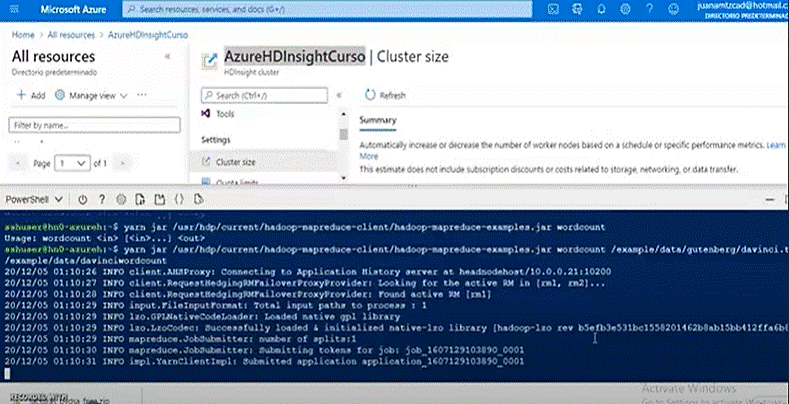Collapse the resource menu sidebar
789x404 pixels.
339,95
